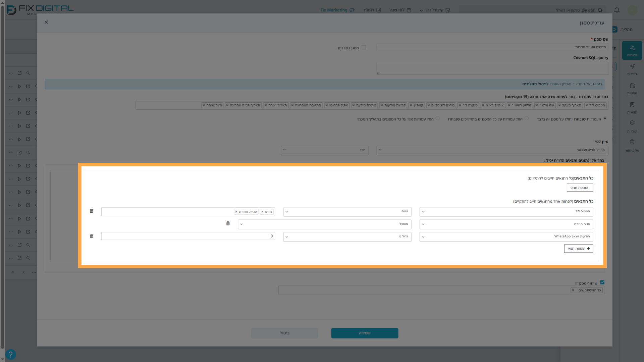This screenshot has height=362, width=644.
Task: Remove the כל המשתמשים sharing tag
Action: [x=573, y=291]
